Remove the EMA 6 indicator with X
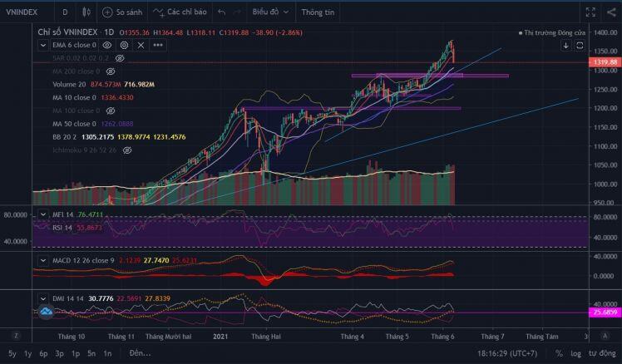 coord(141,45)
